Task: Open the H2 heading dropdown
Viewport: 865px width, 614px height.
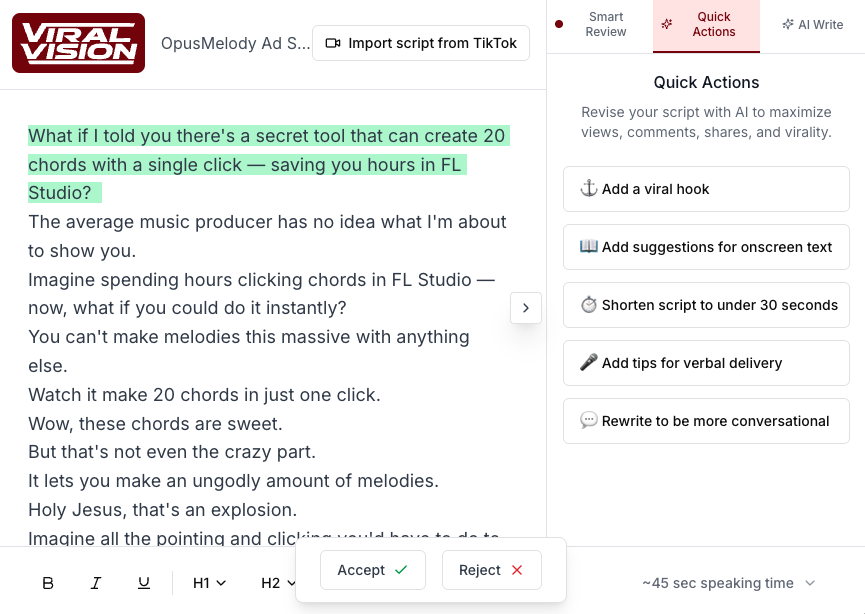Action: [277, 583]
